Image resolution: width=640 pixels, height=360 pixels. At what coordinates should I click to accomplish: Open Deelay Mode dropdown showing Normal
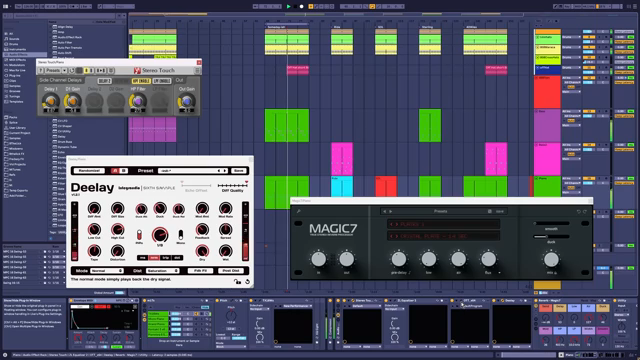(107, 271)
